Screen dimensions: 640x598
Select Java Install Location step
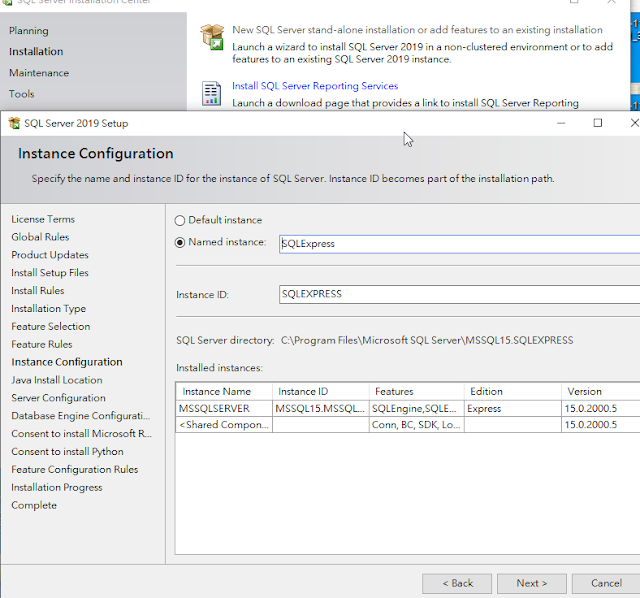coord(57,380)
